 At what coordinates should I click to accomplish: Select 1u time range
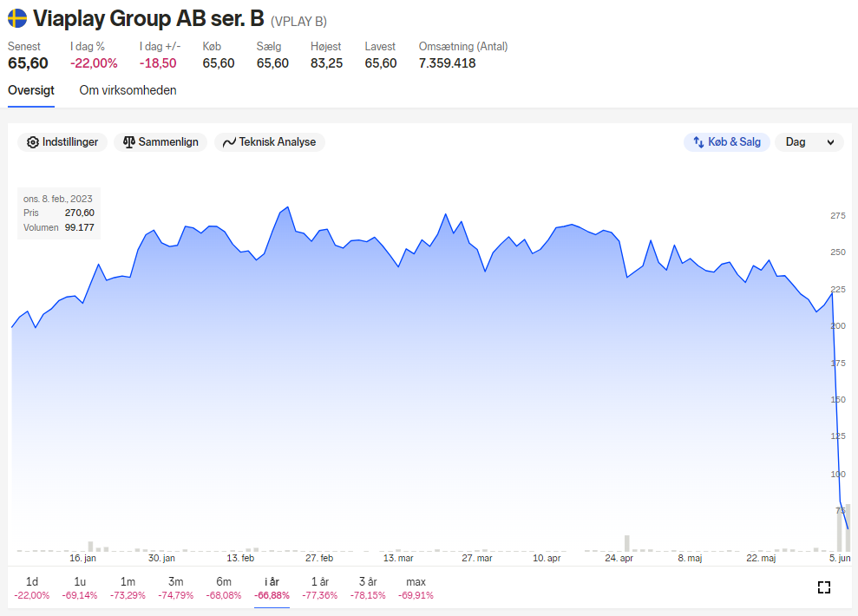(x=80, y=588)
